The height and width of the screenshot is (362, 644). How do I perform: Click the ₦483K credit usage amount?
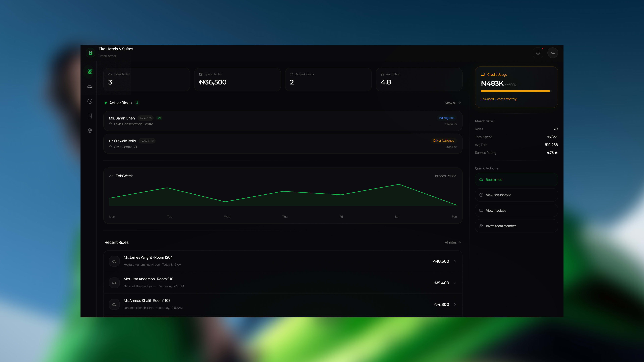(492, 83)
